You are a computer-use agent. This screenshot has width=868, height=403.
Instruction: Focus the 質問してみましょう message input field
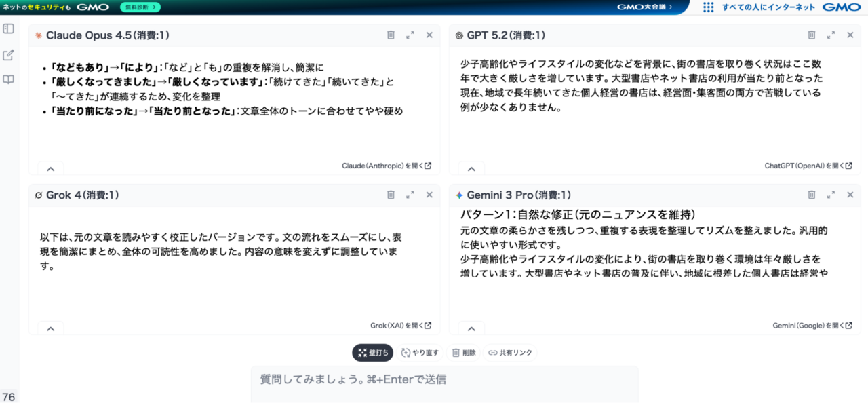(444, 380)
